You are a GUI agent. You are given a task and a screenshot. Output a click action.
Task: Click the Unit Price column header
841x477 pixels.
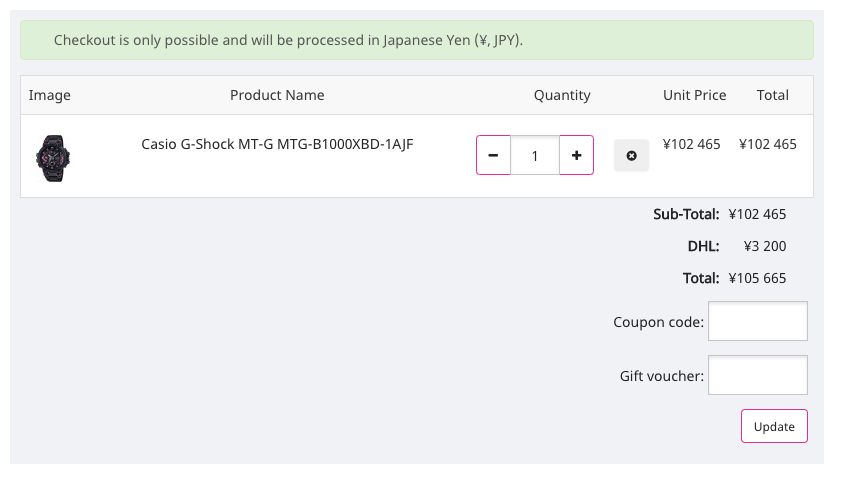pos(694,95)
